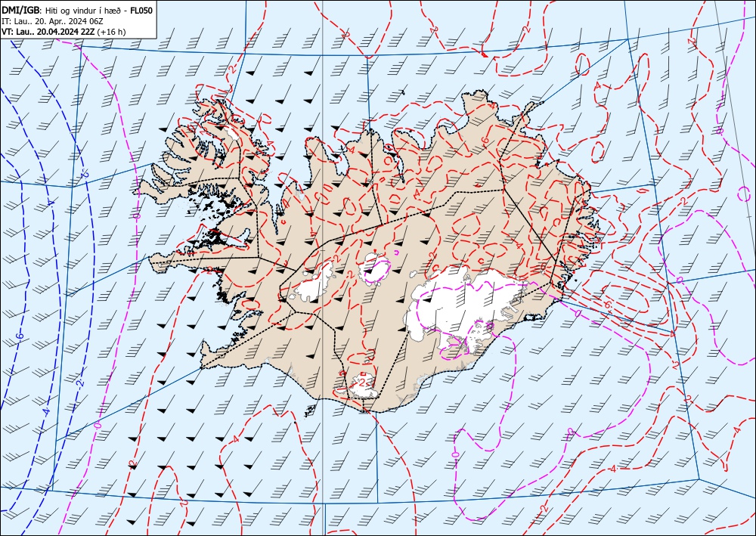Screen dimensions: 756x536
Task: Click the "VT: Lau.. 20.04.2024 22Z" valid time
Action: tap(48, 32)
